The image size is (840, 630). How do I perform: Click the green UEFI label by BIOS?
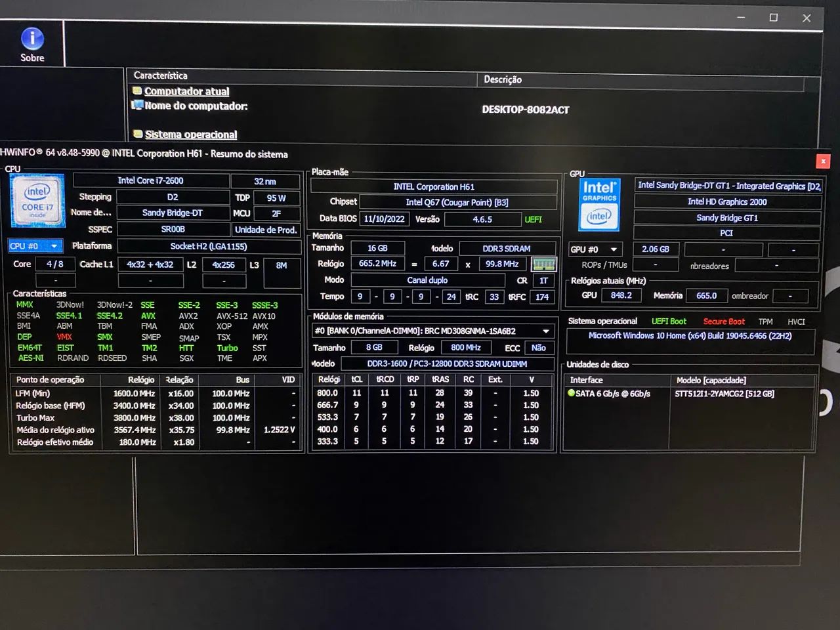point(534,220)
